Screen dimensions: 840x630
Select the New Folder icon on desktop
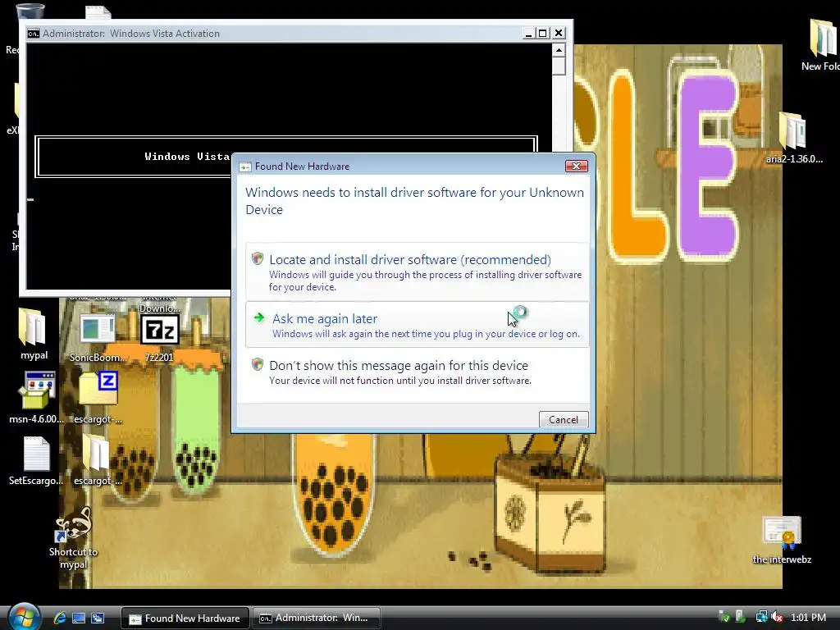822,45
